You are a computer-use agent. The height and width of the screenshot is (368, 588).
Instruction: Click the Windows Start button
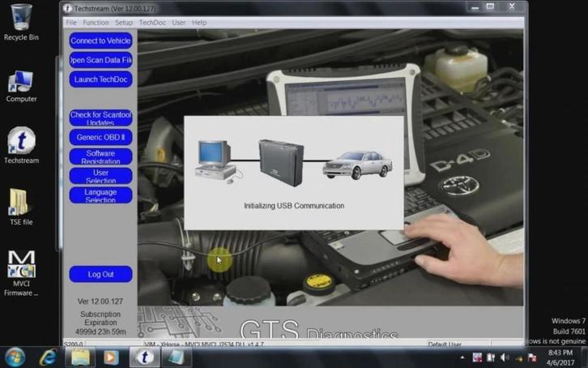15,357
